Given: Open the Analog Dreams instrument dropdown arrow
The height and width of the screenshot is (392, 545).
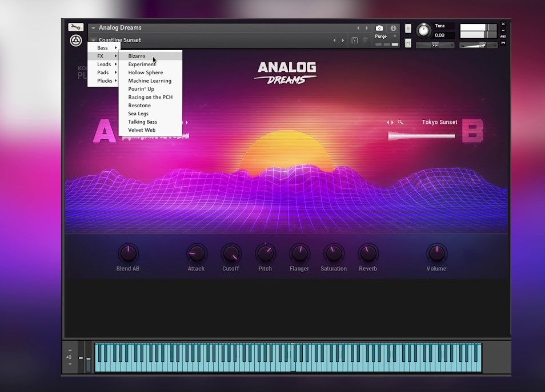Looking at the screenshot, I should [93, 28].
